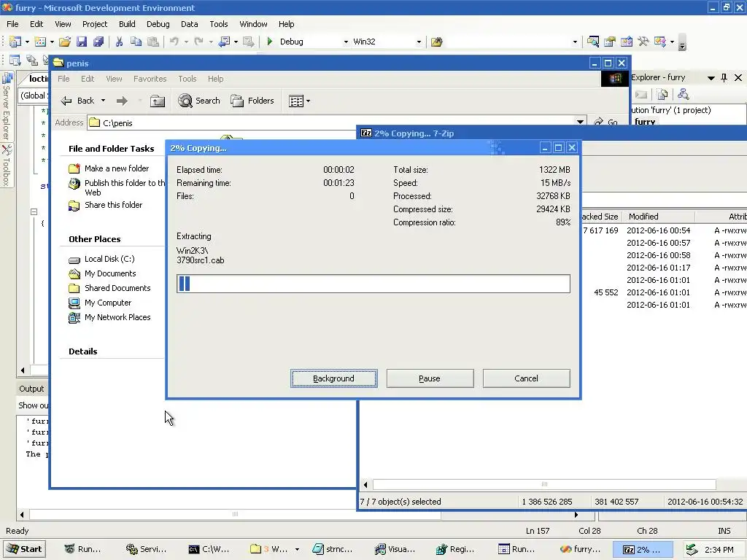Click the Save All toolbar icon
The width and height of the screenshot is (747, 560).
tap(98, 42)
